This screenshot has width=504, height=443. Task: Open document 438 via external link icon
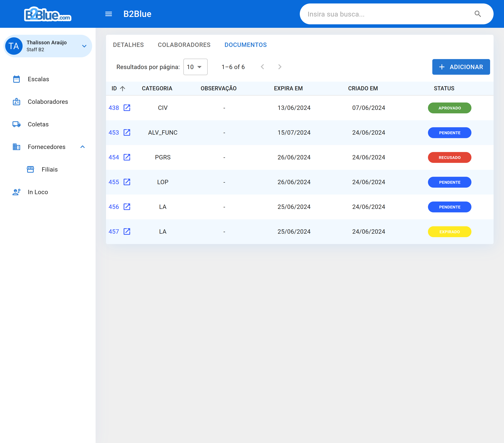click(127, 108)
